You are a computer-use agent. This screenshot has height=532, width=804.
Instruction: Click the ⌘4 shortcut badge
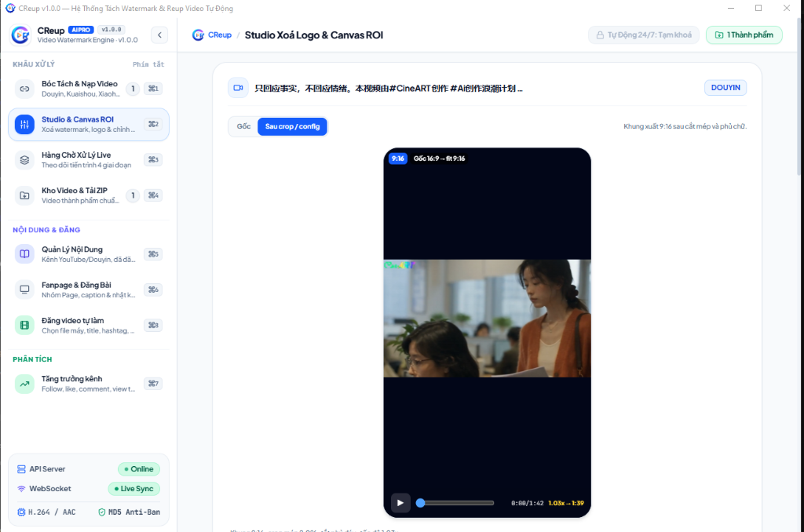[153, 195]
